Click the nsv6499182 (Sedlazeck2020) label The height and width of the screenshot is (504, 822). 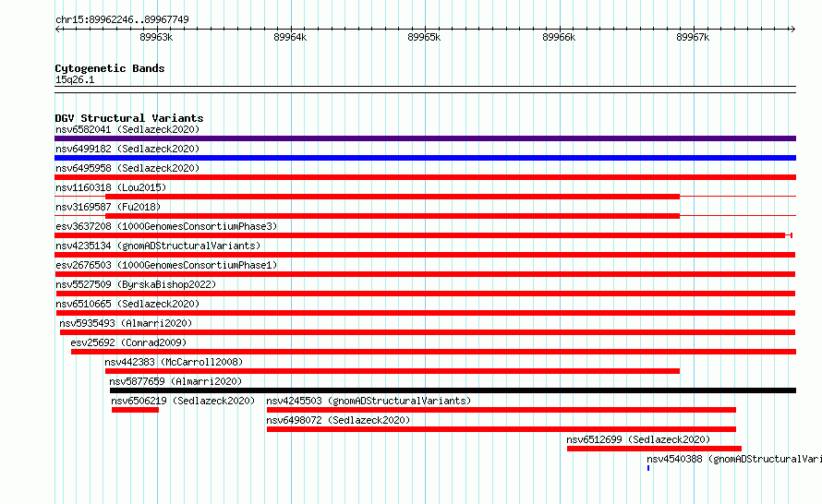pyautogui.click(x=127, y=149)
